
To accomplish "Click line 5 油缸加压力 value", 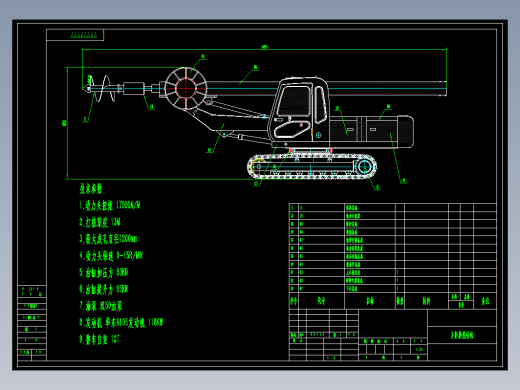I will tap(104, 272).
